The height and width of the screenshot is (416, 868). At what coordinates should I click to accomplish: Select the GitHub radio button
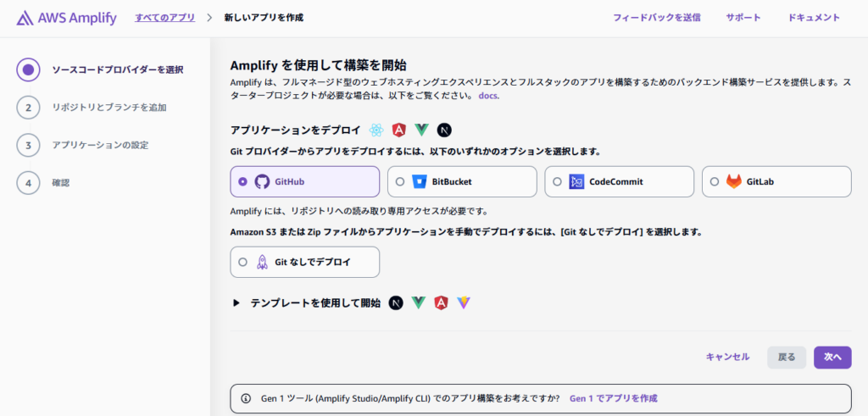tap(243, 181)
